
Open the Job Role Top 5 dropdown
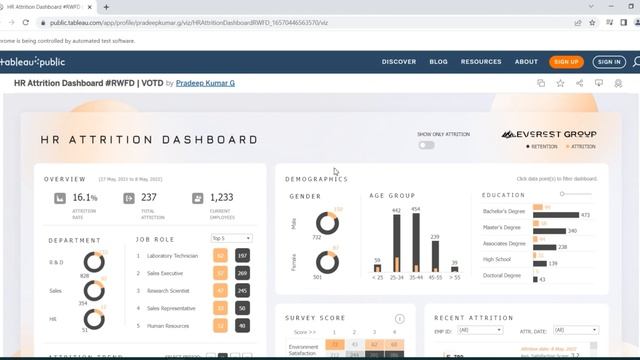tap(231, 238)
